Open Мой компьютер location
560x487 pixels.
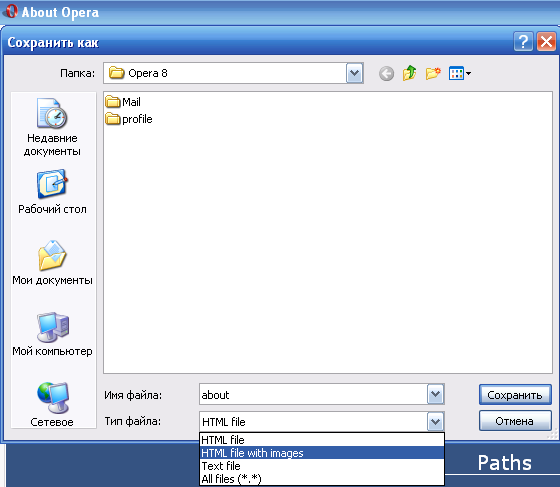click(x=52, y=334)
